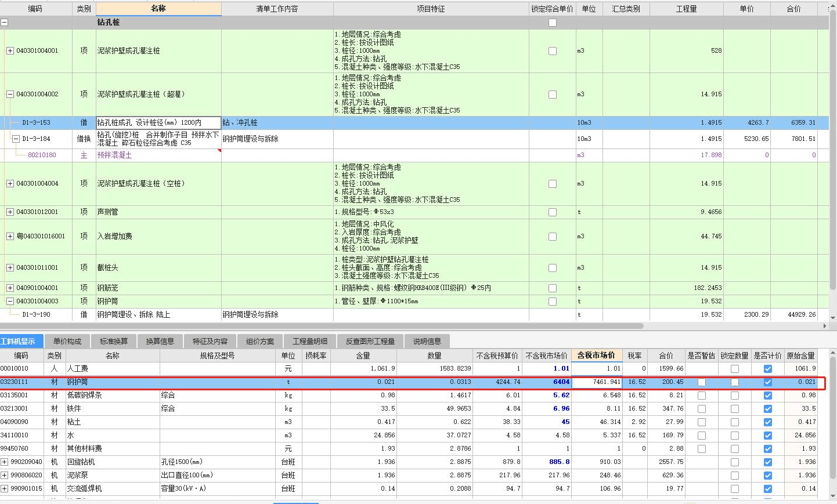Click the top table horizontal scrollbar thumb
The width and height of the screenshot is (837, 504).
[322, 326]
